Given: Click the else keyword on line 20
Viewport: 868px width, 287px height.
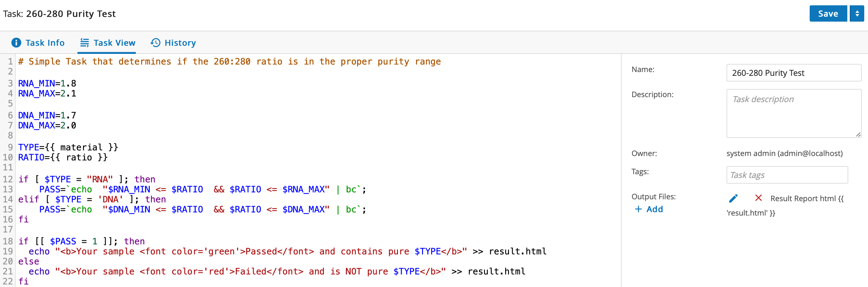Looking at the screenshot, I should [29, 261].
